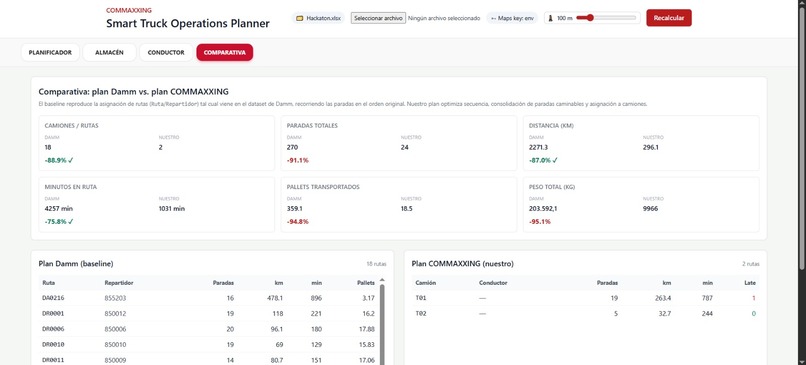Click the Repartidor column header
Image resolution: width=806 pixels, height=365 pixels.
coord(119,283)
